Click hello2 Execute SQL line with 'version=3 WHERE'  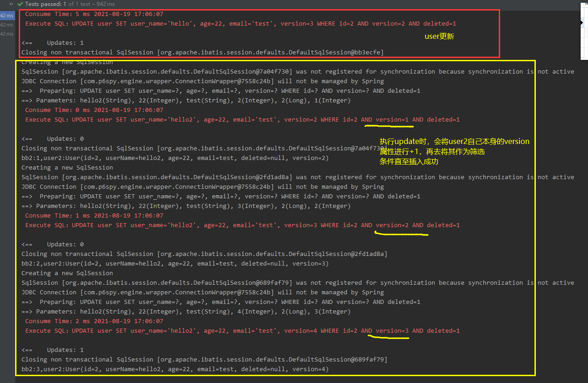coord(243,225)
